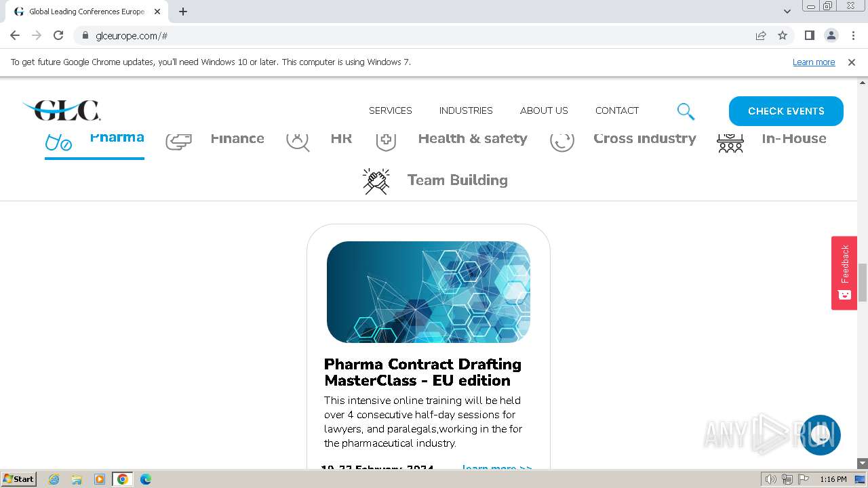Open the CONTACT page
This screenshot has width=868, height=488.
[617, 110]
